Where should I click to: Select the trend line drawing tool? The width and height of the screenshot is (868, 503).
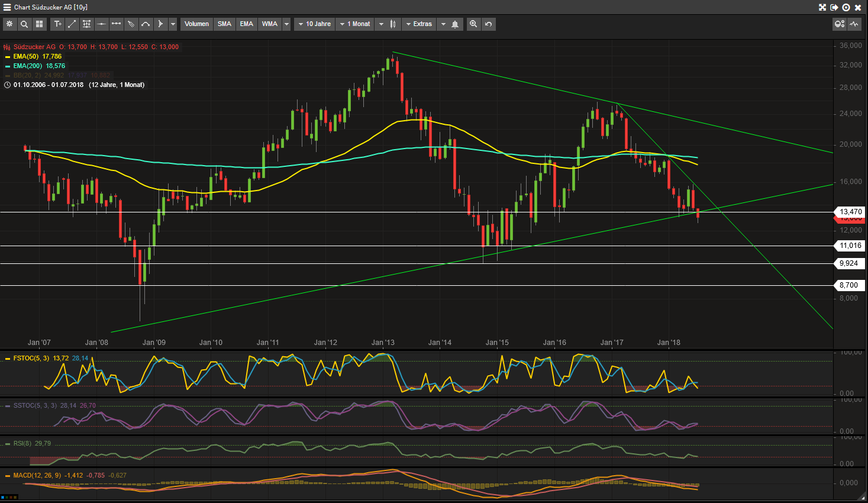click(x=72, y=24)
